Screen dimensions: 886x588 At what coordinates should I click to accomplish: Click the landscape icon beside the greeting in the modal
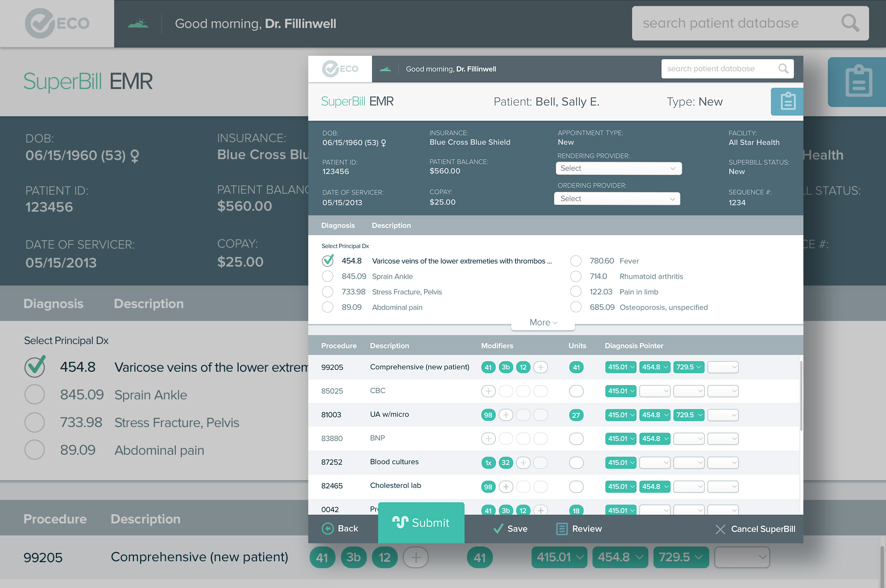point(385,69)
